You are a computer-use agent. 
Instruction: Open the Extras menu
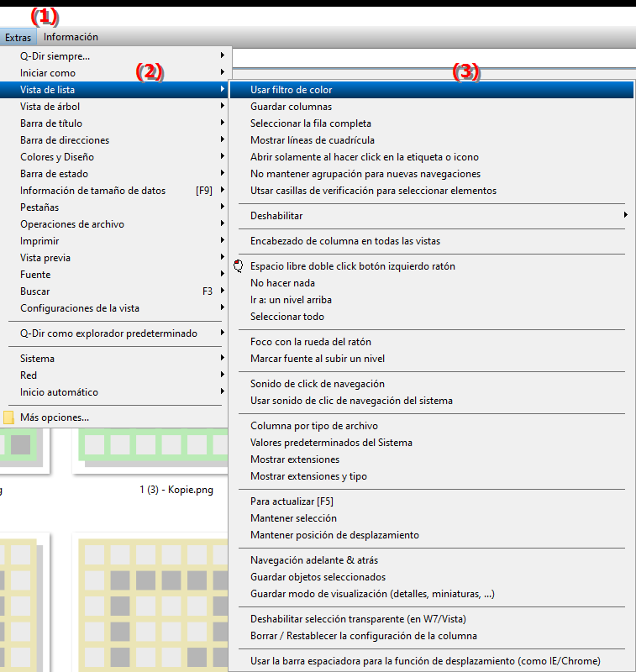coord(18,37)
